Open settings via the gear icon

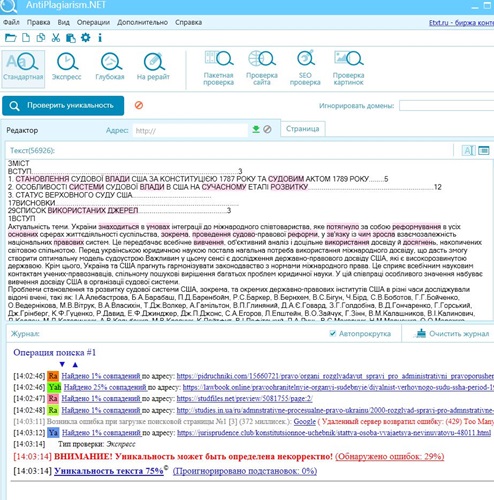click(86, 37)
